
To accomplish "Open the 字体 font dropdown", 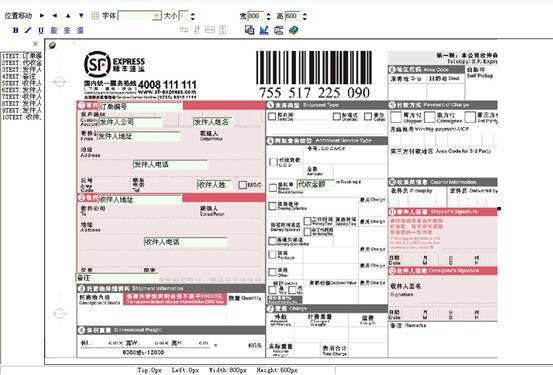I will click(x=157, y=16).
